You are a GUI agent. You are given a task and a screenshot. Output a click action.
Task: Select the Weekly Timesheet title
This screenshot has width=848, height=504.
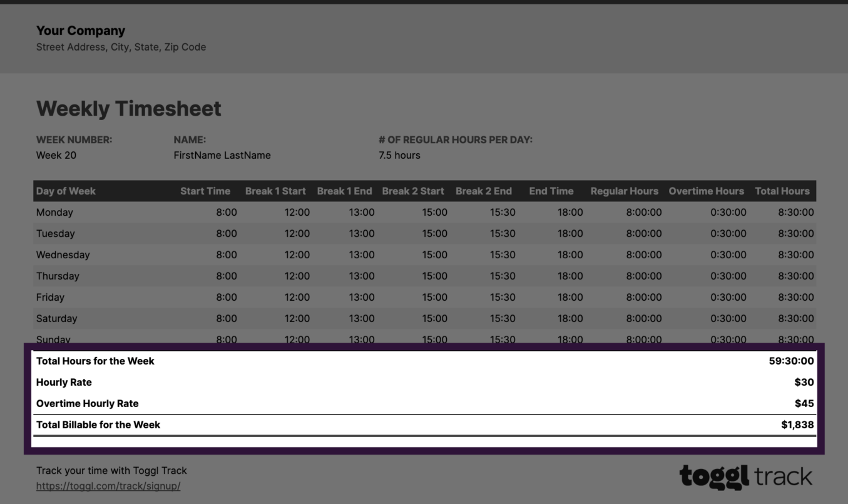(x=128, y=108)
